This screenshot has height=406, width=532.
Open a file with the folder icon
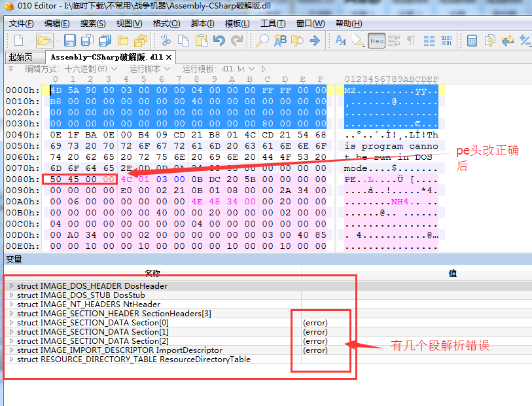[x=44, y=41]
